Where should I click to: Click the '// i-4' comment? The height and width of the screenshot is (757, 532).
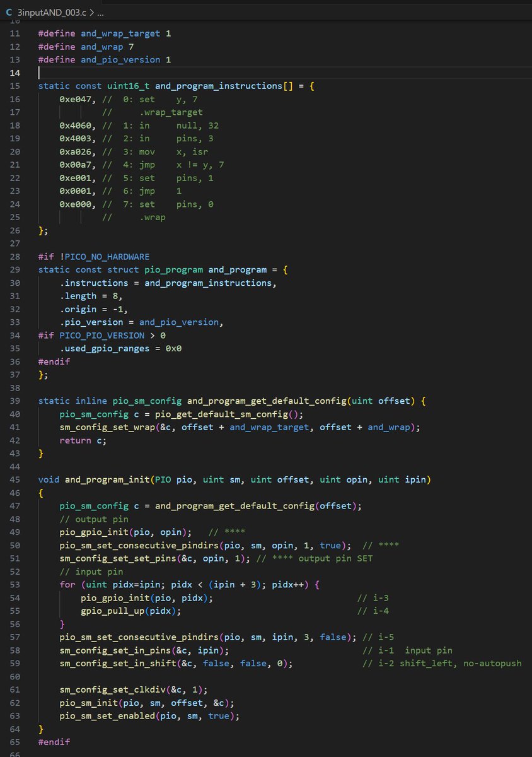tap(372, 611)
